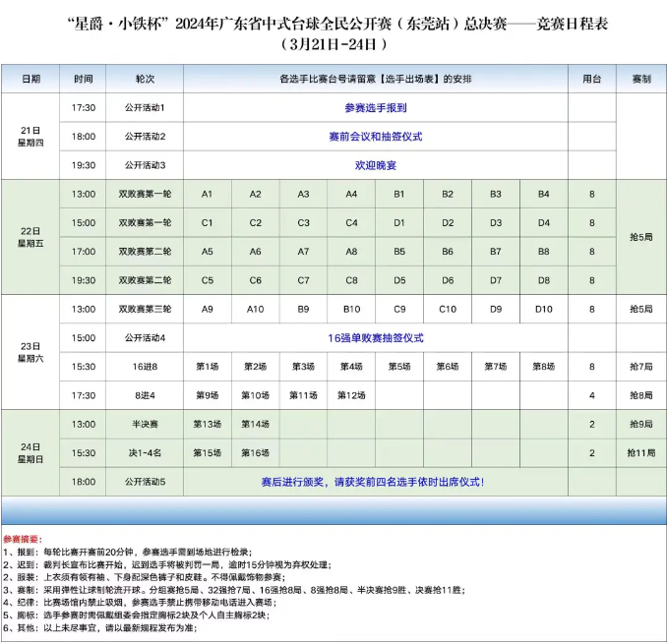Viewport: 667px width, 644px height.
Task: Click table cell B10
Action: (x=351, y=309)
